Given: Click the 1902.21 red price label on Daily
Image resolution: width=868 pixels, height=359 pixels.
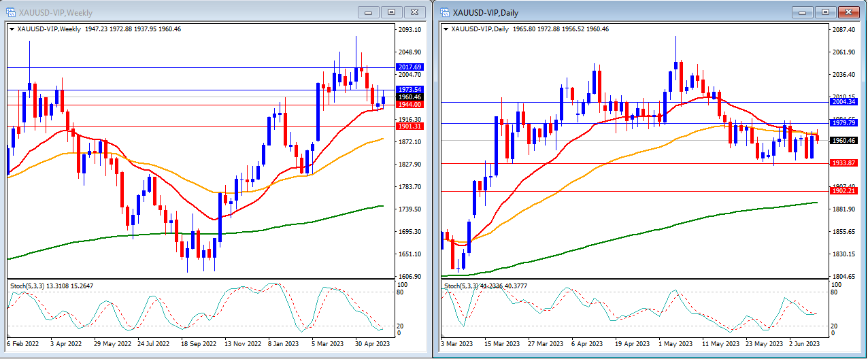Looking at the screenshot, I should [844, 191].
